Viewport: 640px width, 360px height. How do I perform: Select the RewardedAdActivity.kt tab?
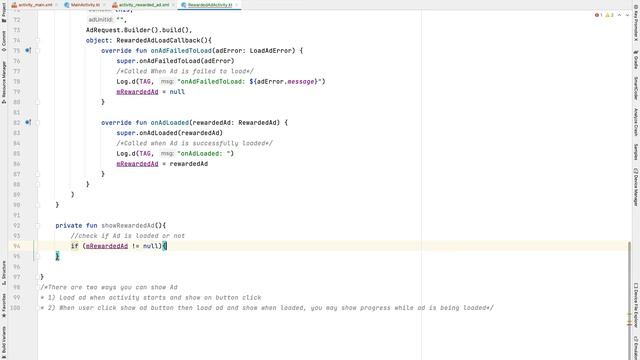[x=209, y=5]
